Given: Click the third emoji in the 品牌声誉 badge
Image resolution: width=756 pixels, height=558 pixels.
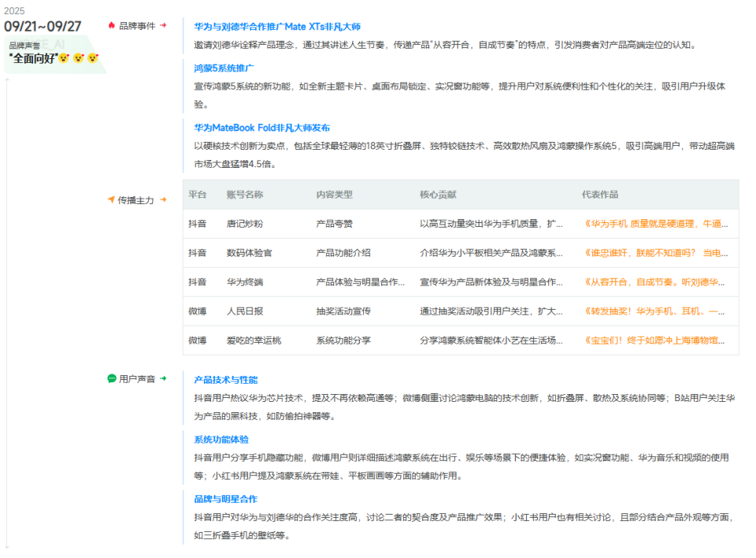Looking at the screenshot, I should point(93,58).
